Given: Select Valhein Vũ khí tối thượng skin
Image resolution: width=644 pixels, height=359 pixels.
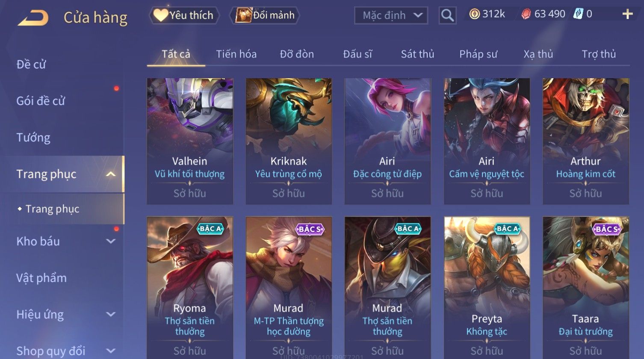Looking at the screenshot, I should click(190, 141).
